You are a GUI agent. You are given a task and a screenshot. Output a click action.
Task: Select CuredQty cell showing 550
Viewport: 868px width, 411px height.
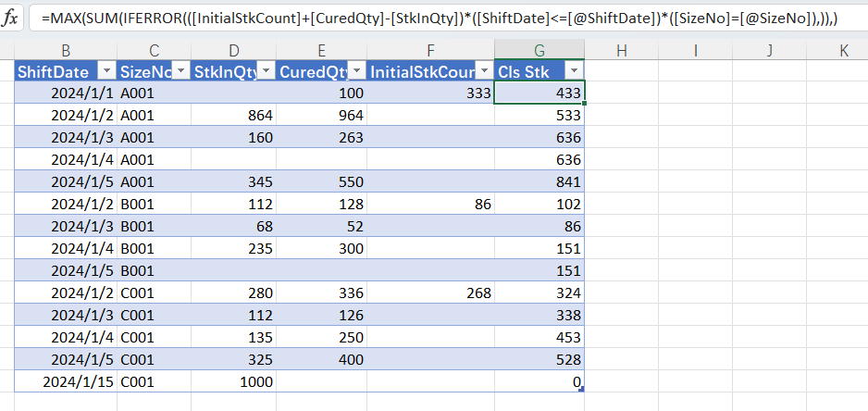[321, 181]
